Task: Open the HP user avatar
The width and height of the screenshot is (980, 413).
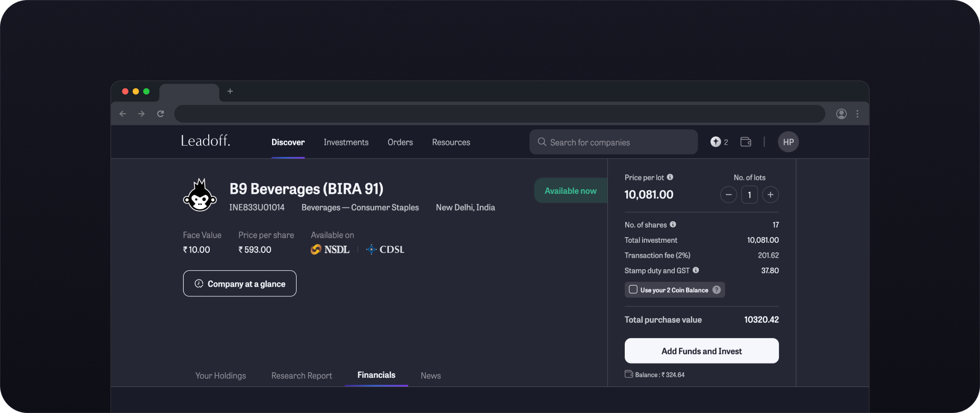Action: point(788,142)
